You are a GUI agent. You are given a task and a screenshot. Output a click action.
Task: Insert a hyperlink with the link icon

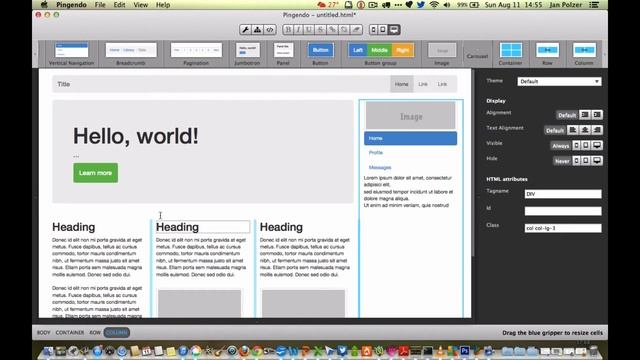click(x=333, y=29)
